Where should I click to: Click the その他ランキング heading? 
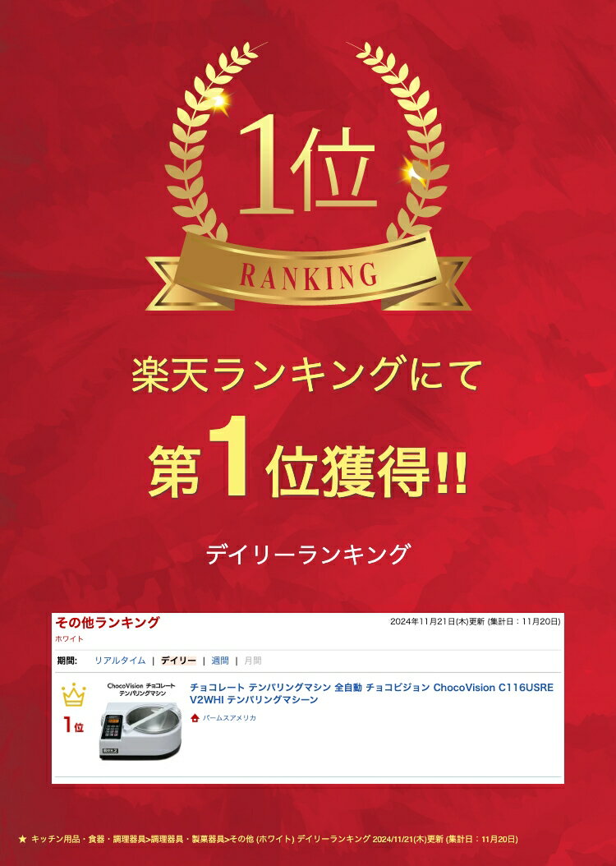107,623
